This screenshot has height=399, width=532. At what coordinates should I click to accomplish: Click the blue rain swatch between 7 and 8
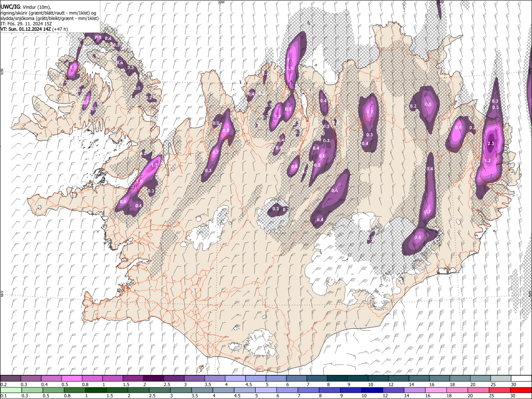[308, 390]
